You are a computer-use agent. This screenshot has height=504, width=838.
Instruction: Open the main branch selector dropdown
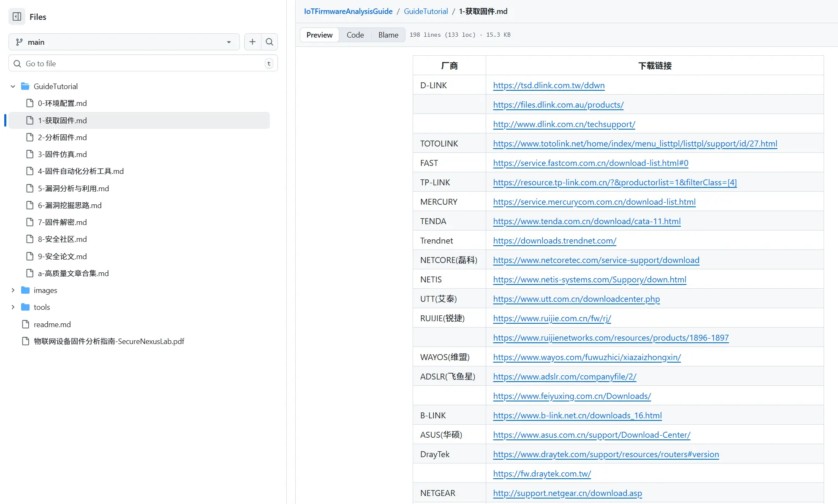click(124, 42)
